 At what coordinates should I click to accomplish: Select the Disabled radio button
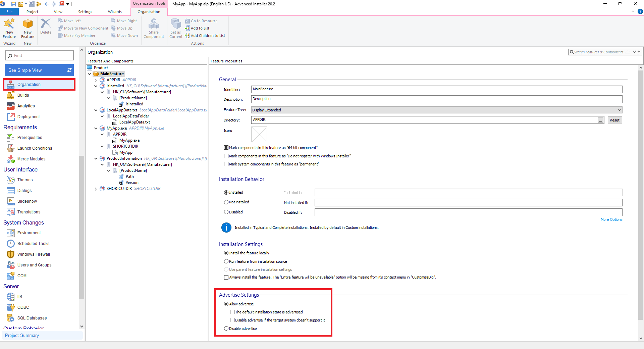pos(226,212)
